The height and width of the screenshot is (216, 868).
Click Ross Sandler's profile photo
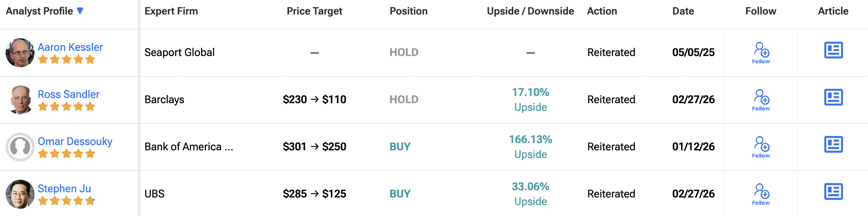(x=20, y=100)
